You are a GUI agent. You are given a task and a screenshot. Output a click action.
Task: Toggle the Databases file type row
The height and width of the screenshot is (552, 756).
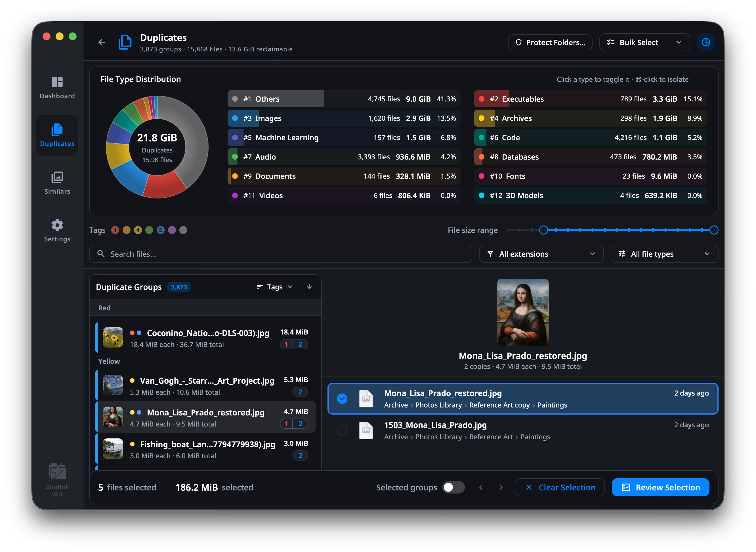[590, 157]
